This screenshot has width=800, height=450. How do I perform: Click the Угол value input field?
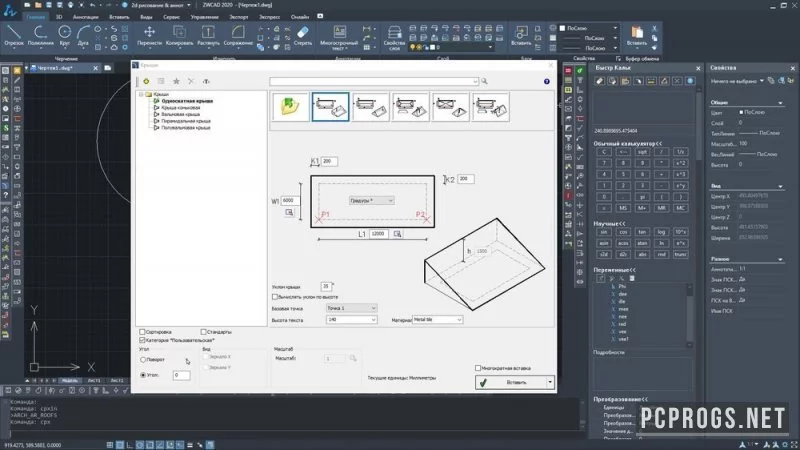click(181, 375)
